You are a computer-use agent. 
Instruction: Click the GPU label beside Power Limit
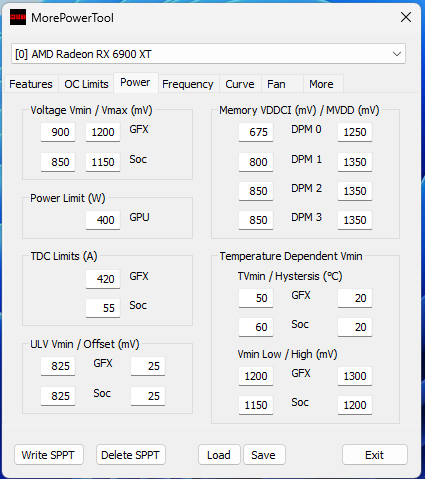click(x=139, y=217)
